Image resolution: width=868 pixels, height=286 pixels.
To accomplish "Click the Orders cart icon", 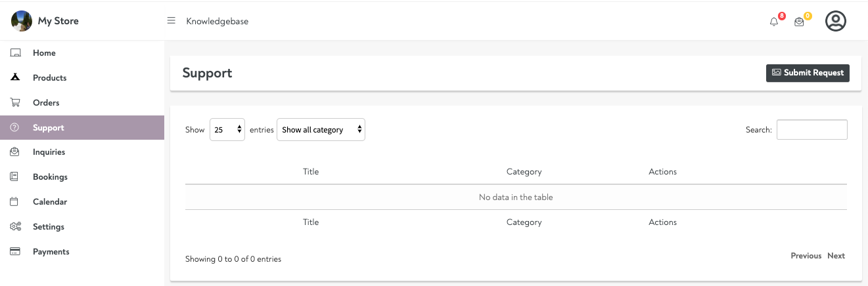I will [x=16, y=102].
